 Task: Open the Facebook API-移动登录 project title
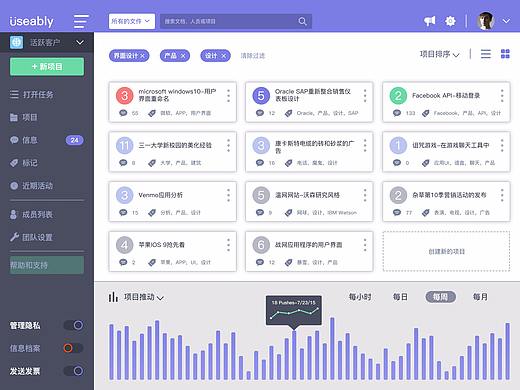(x=446, y=96)
